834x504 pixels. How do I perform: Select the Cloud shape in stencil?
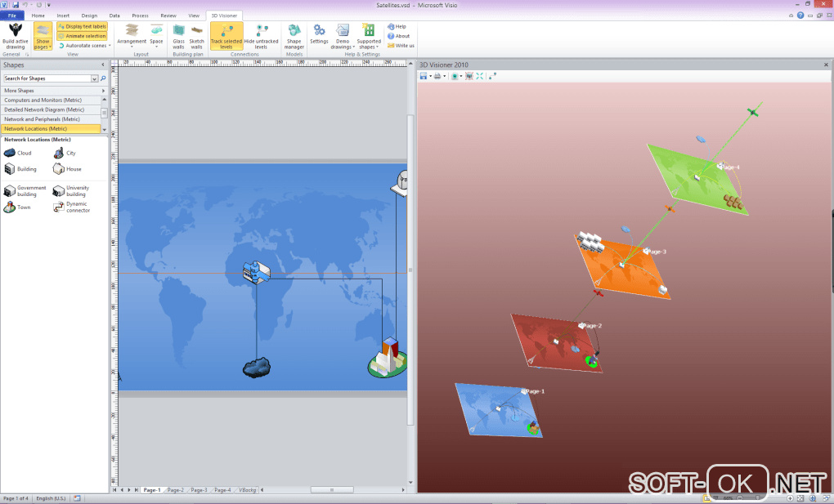pos(17,153)
